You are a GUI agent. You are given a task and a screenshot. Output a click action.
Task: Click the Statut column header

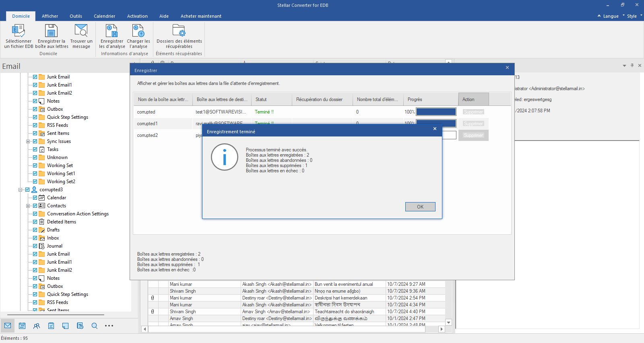[272, 99]
